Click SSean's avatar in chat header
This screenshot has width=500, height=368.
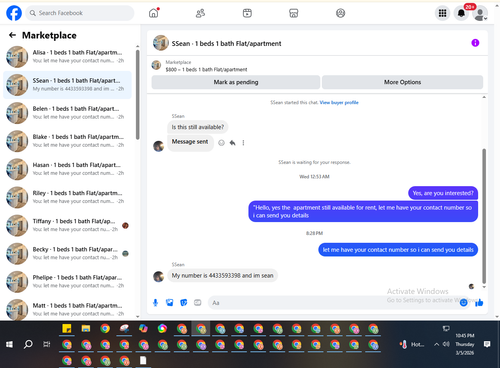click(x=160, y=43)
